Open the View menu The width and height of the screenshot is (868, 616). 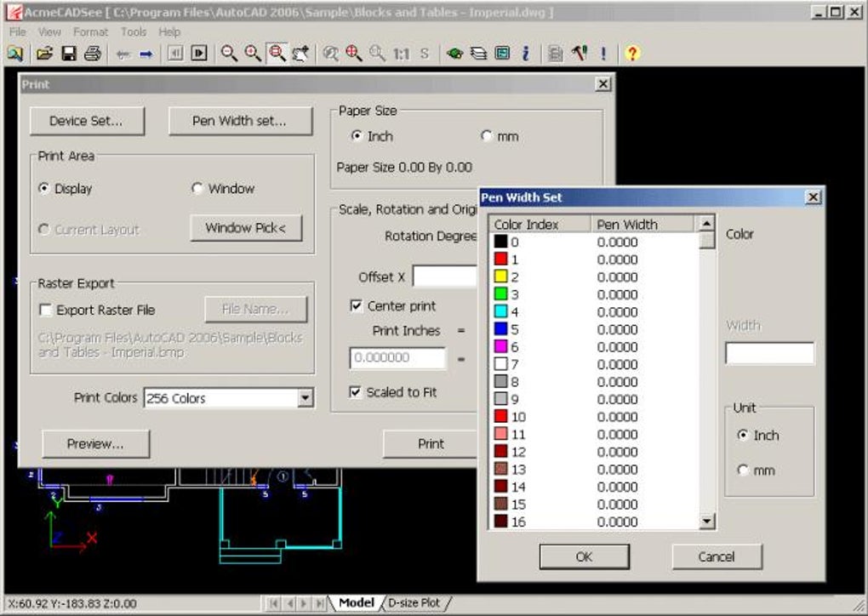coord(49,32)
